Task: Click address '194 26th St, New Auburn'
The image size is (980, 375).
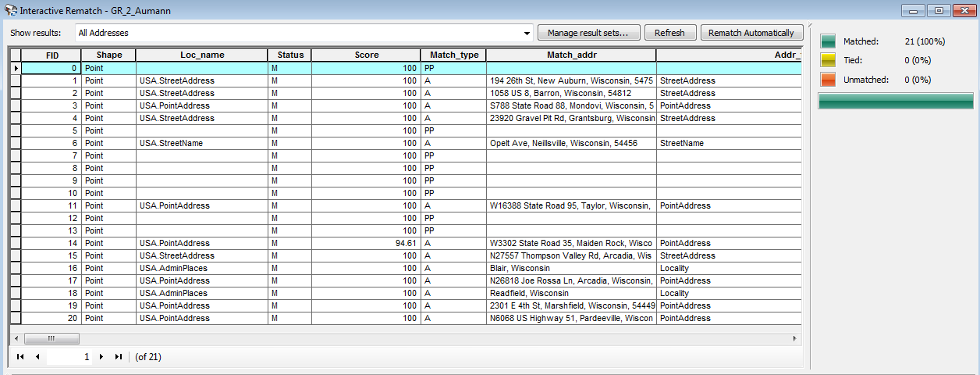Action: [571, 80]
